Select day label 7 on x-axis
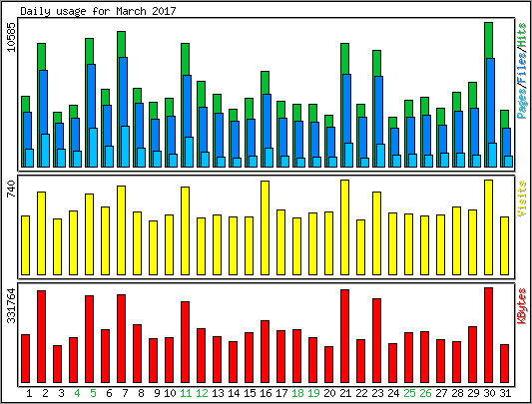This screenshot has height=404, width=532. click(x=125, y=393)
